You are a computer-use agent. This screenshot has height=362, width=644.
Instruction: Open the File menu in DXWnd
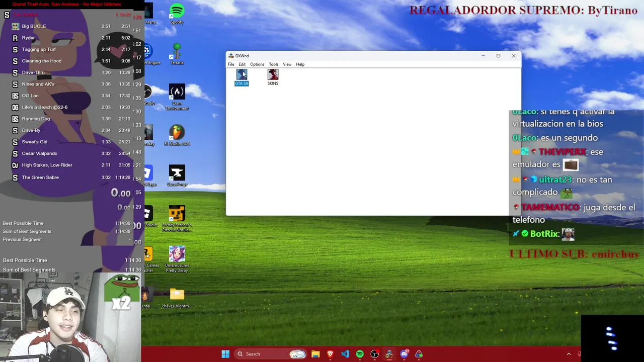coord(231,64)
